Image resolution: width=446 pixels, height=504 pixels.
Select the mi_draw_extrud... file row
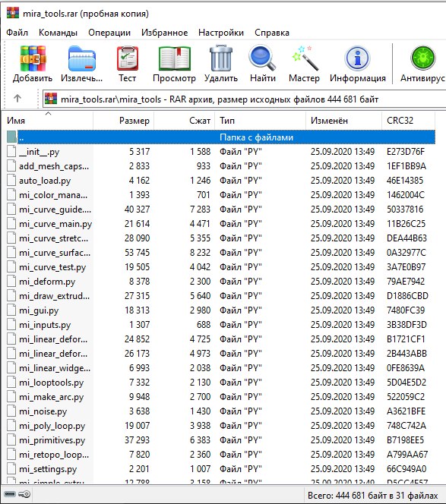(221, 296)
